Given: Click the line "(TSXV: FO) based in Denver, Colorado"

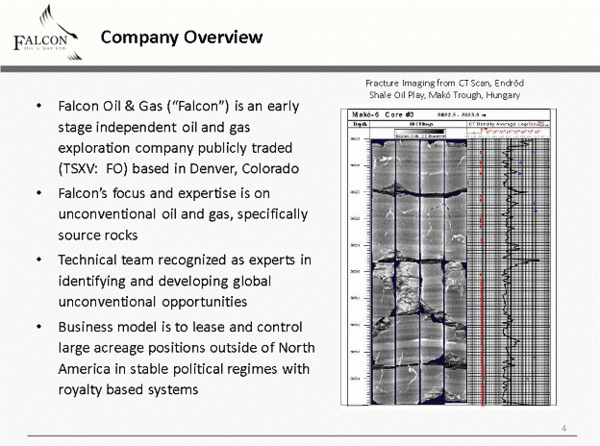Looking at the screenshot, I should [x=178, y=169].
